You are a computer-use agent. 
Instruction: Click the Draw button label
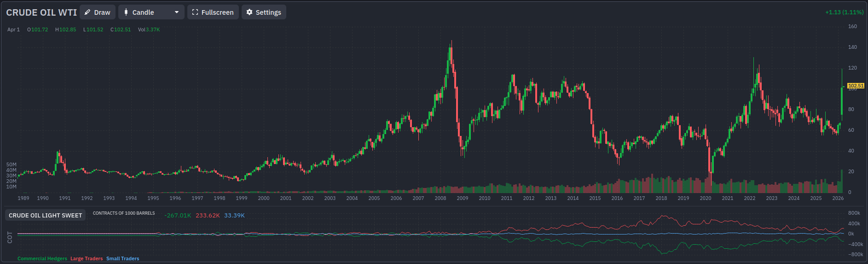click(102, 12)
